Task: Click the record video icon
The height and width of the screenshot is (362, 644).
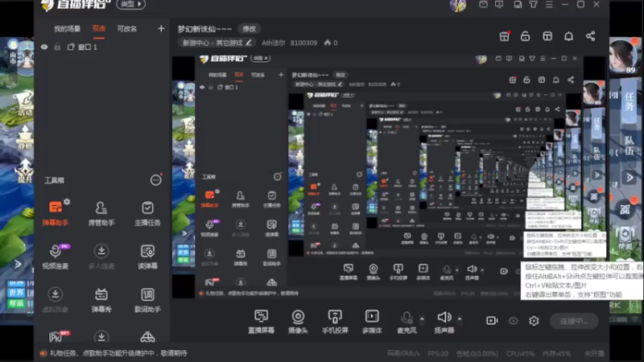Action: [x=492, y=320]
